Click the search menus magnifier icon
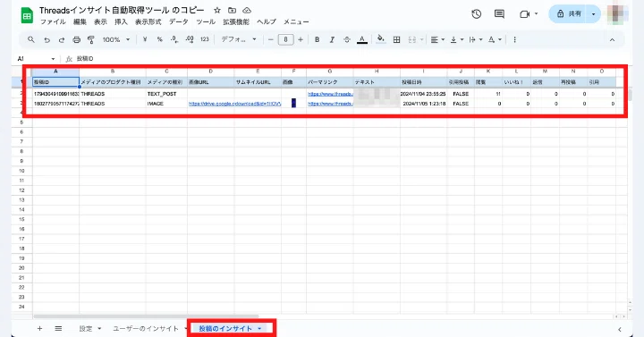Screen dimensions: 644x337 coord(31,39)
